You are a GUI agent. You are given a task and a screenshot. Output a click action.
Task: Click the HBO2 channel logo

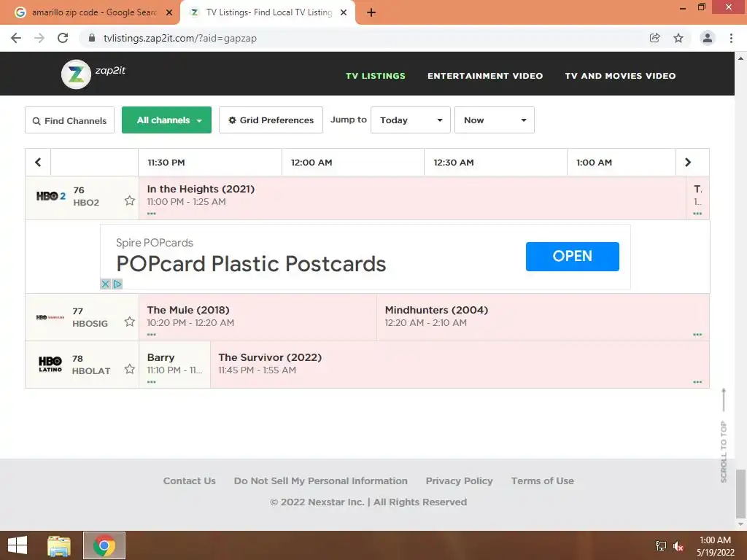(x=51, y=195)
